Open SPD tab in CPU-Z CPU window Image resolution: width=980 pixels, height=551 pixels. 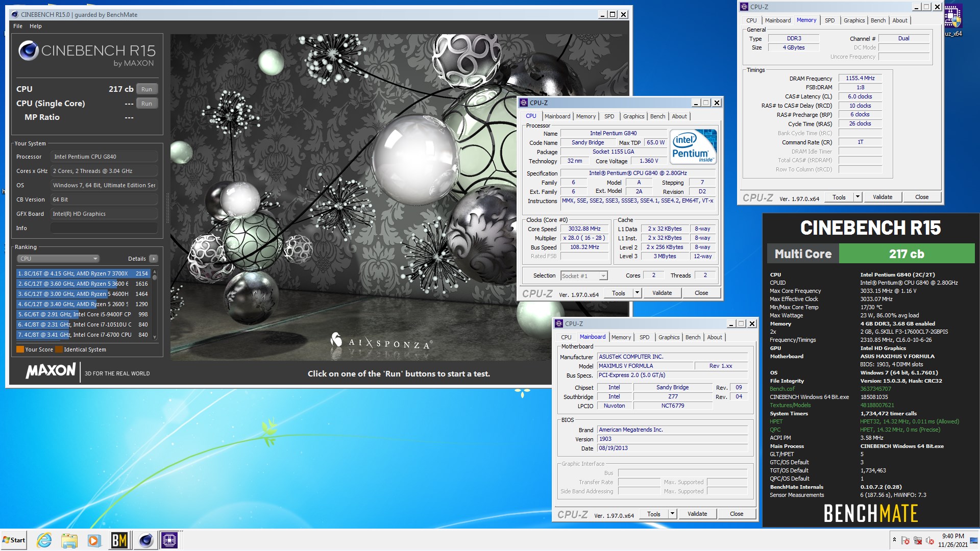609,116
